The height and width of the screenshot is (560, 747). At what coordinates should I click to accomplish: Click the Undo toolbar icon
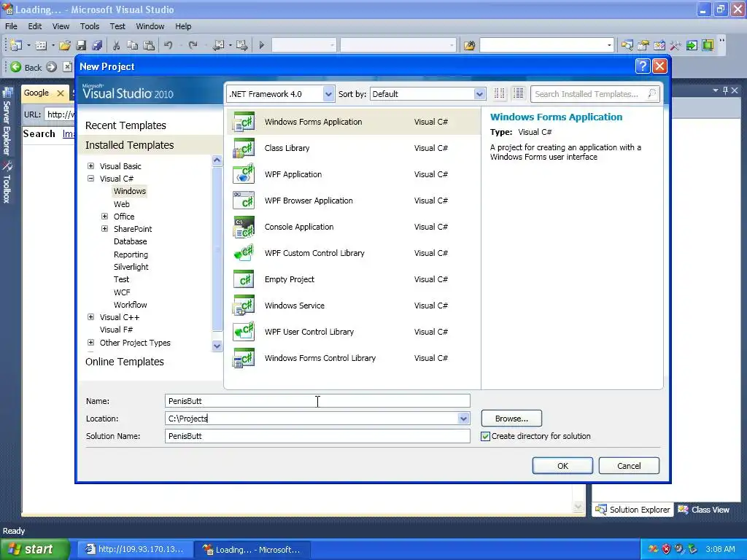169,45
